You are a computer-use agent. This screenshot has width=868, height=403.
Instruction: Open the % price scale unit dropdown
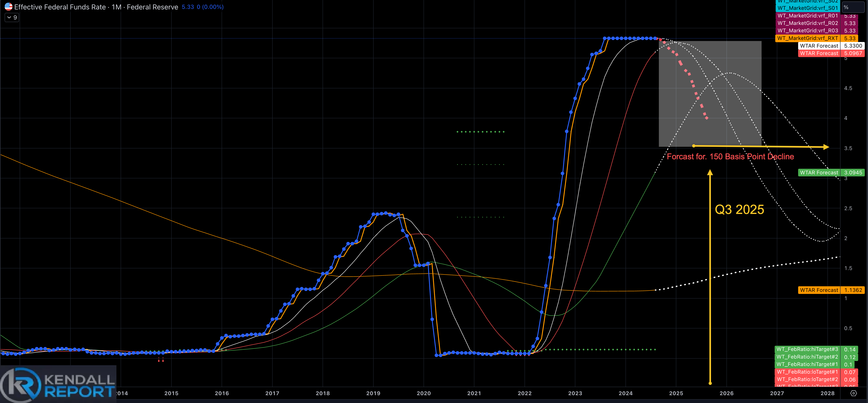point(853,7)
